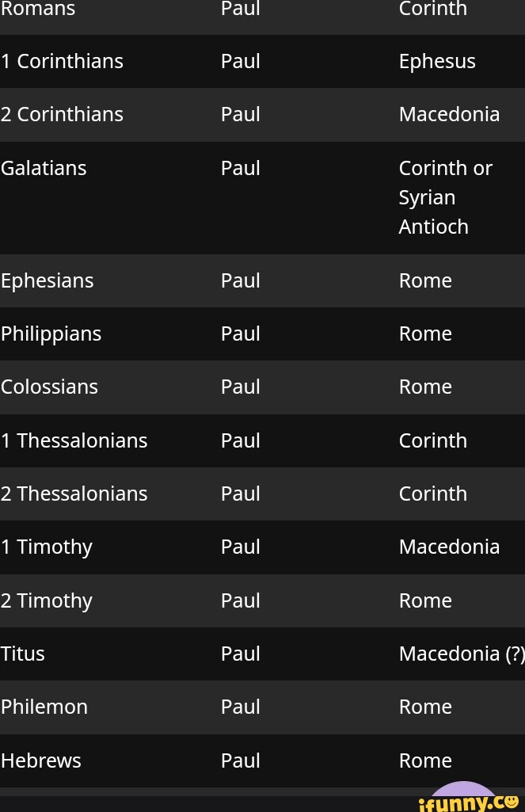Select Paul in the Hebrews row

(241, 761)
